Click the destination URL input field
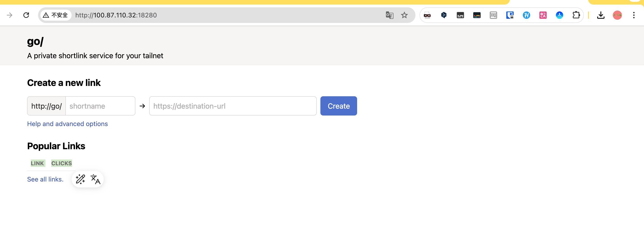This screenshot has width=644, height=226. click(232, 106)
